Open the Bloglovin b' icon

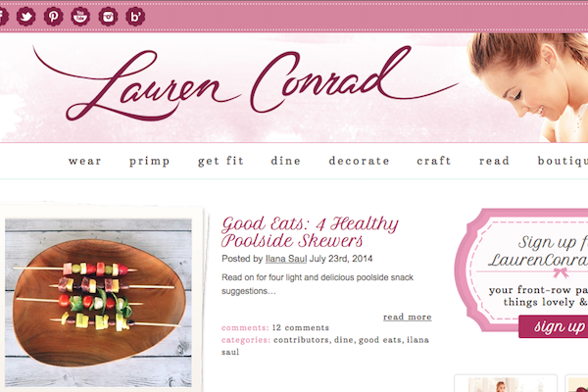coord(135,17)
